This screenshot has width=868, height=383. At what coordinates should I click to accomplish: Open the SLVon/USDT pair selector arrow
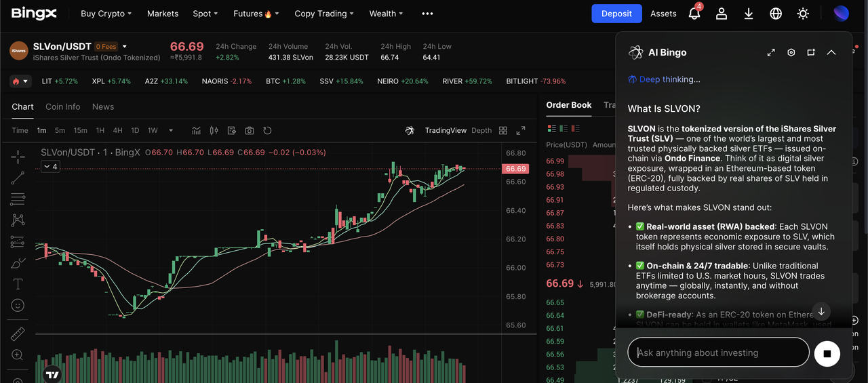(x=125, y=47)
